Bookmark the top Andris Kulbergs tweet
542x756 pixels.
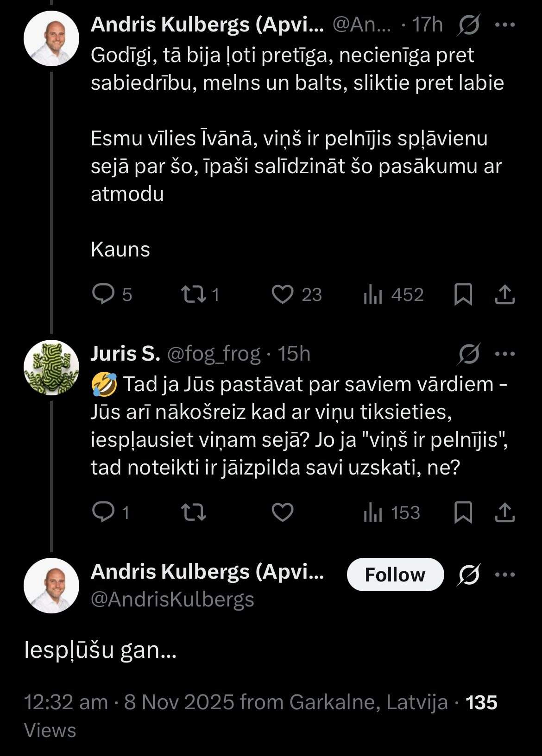pyautogui.click(x=463, y=294)
